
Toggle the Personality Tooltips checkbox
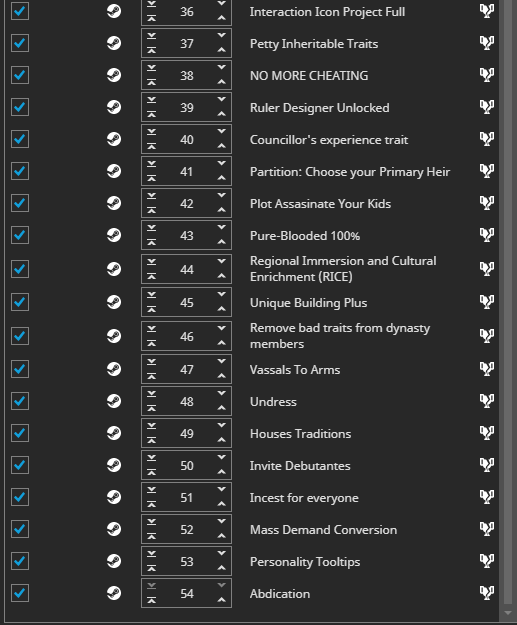click(x=20, y=561)
